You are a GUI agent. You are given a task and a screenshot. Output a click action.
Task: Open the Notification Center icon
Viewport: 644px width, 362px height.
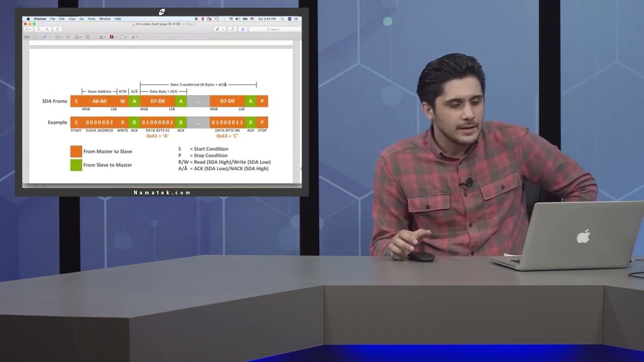(296, 19)
